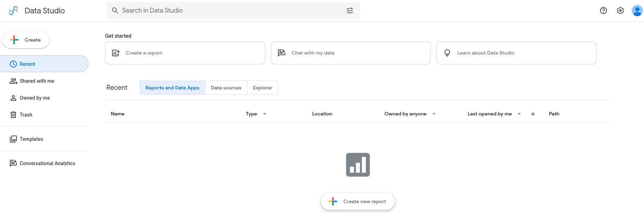Reverse sort order with the down arrow
The width and height of the screenshot is (644, 213).
pos(533,114)
